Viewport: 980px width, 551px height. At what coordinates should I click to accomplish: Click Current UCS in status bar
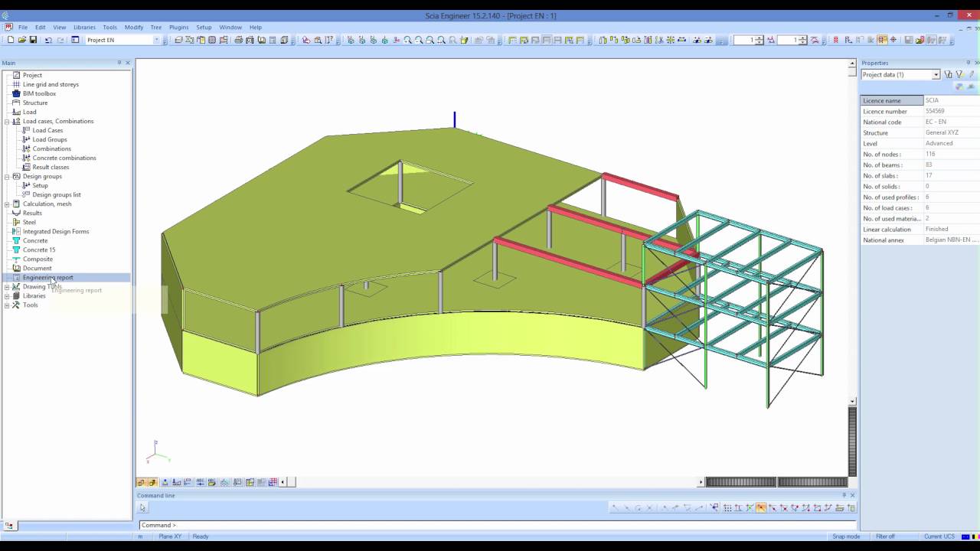pos(939,536)
